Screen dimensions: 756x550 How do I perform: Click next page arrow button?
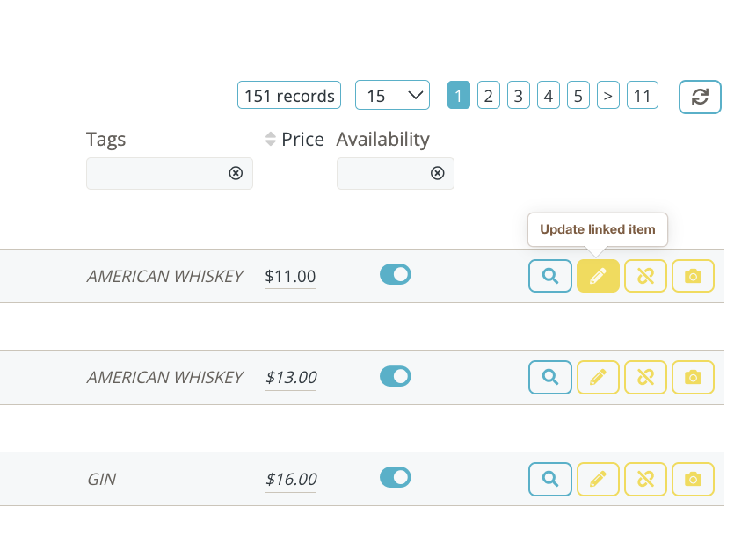pos(608,96)
